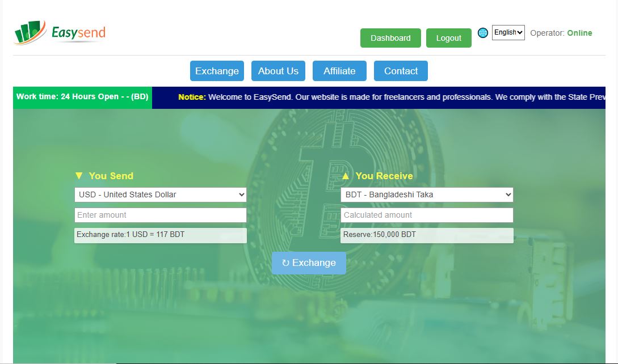
Task: Click the Reserve 150,000 BDT box
Action: coord(427,235)
